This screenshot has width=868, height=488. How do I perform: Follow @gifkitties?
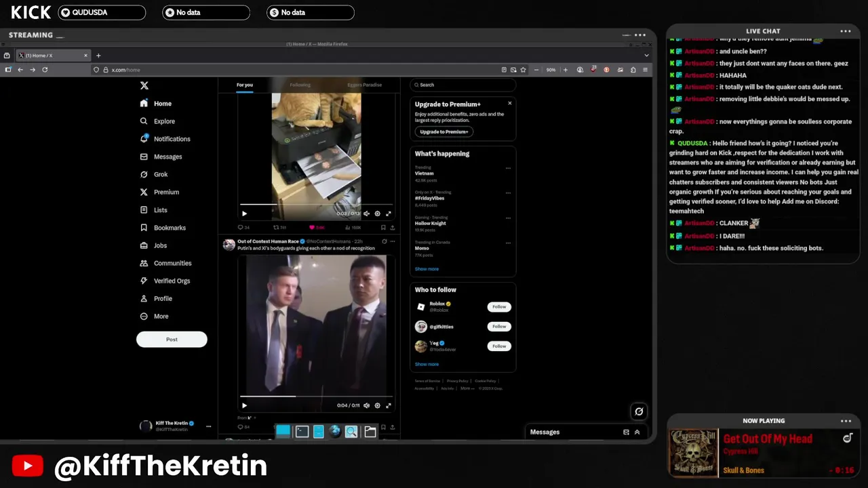point(499,327)
